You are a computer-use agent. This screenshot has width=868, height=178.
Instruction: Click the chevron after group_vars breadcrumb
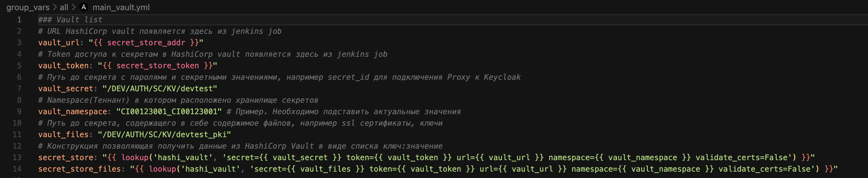[55, 7]
